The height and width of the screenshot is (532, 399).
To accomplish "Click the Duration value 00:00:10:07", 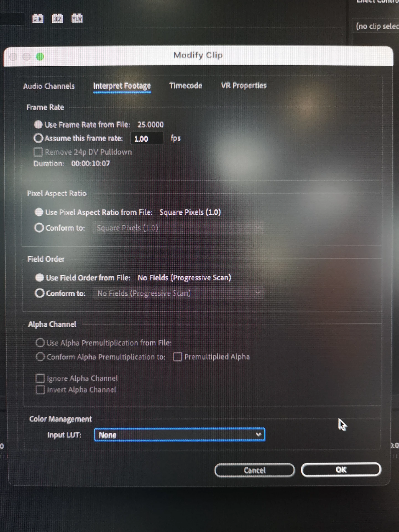I will [91, 163].
